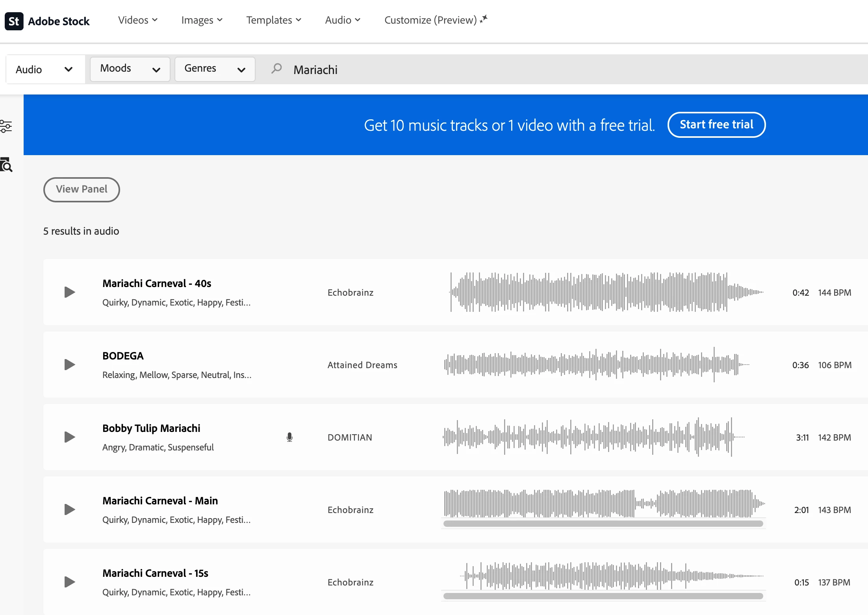Click artist DOMITIAN
The width and height of the screenshot is (868, 615).
pyautogui.click(x=350, y=437)
